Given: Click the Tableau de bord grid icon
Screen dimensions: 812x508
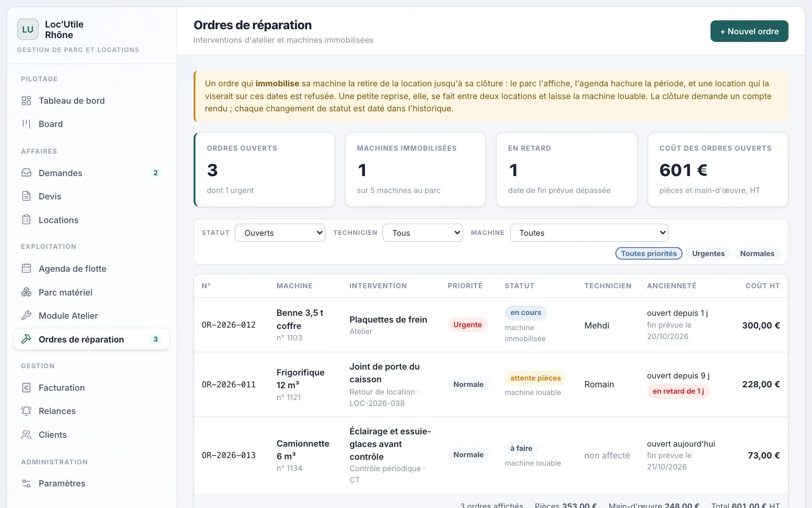Looking at the screenshot, I should (26, 101).
